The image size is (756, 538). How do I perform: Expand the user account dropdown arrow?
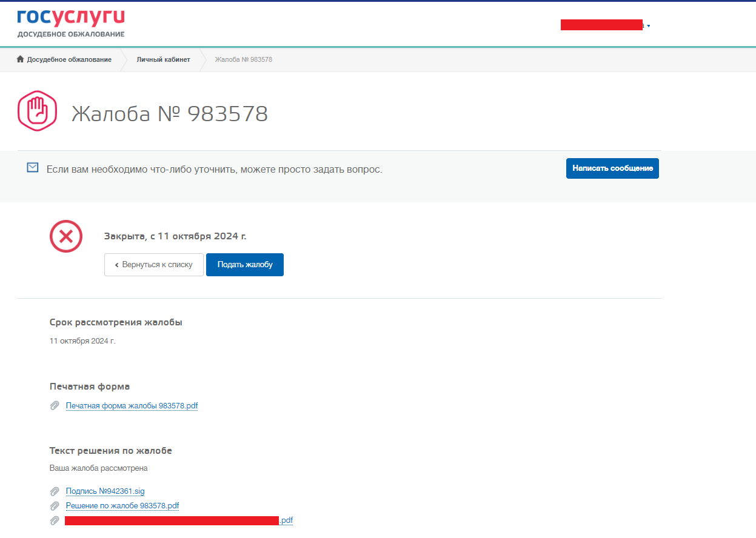tap(649, 26)
